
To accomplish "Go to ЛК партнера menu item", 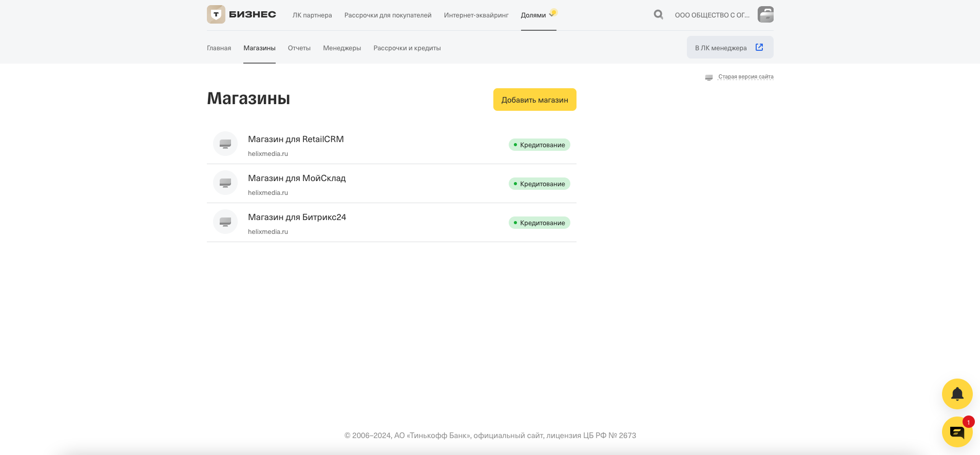I will [x=312, y=15].
